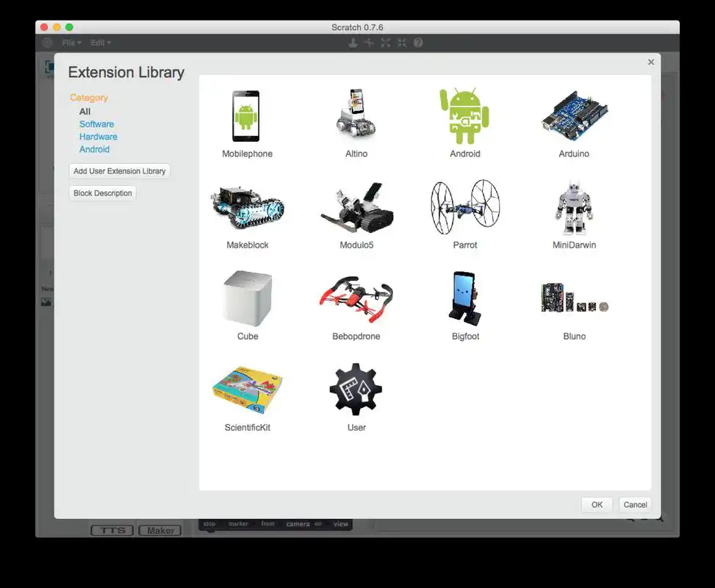This screenshot has width=715, height=588.
Task: Click the language globe icon
Action: point(48,43)
